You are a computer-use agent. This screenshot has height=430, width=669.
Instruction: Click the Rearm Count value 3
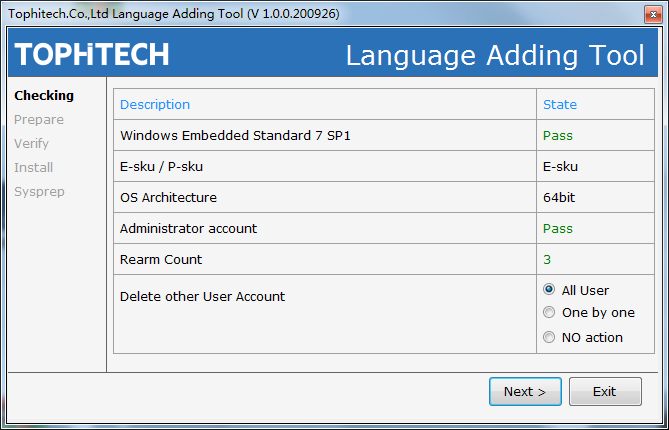pyautogui.click(x=547, y=260)
